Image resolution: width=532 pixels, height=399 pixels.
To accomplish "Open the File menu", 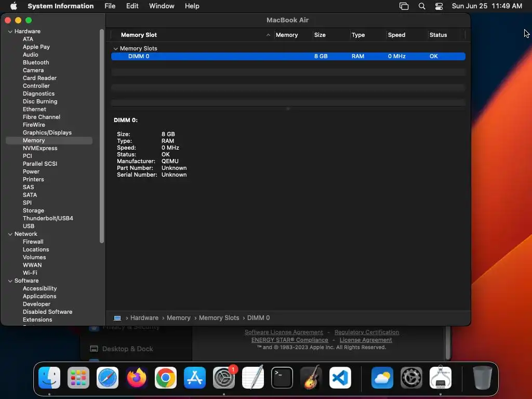I will [x=110, y=6].
